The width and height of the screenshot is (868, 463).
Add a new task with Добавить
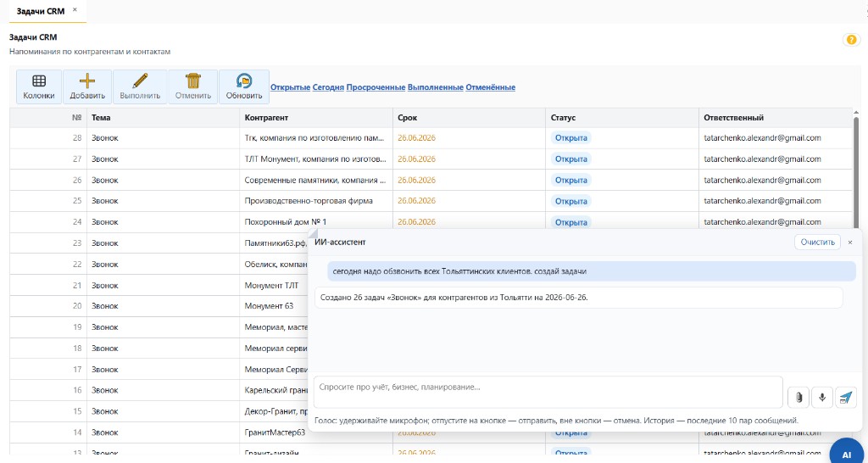[x=87, y=87]
